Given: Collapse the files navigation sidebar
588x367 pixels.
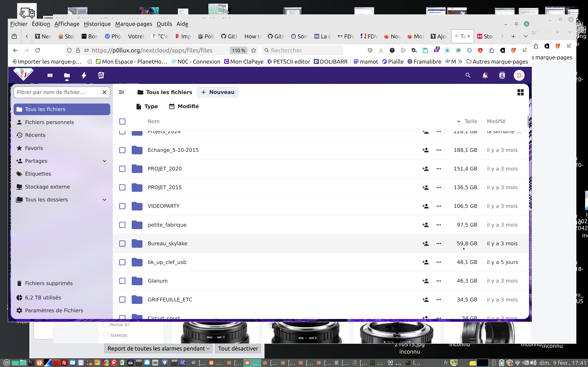Looking at the screenshot, I should pyautogui.click(x=121, y=92).
